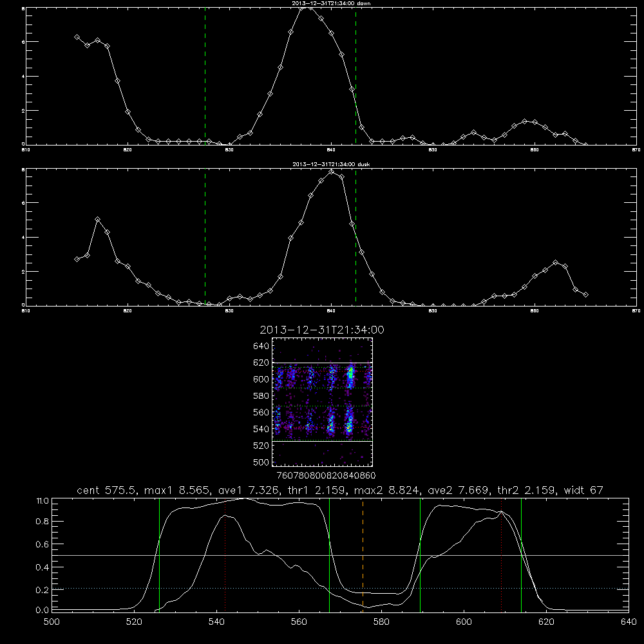Click the y-axis label 0.4 of the bottom plot
Image resolution: width=644 pixels, height=644 pixels.
[x=43, y=567]
